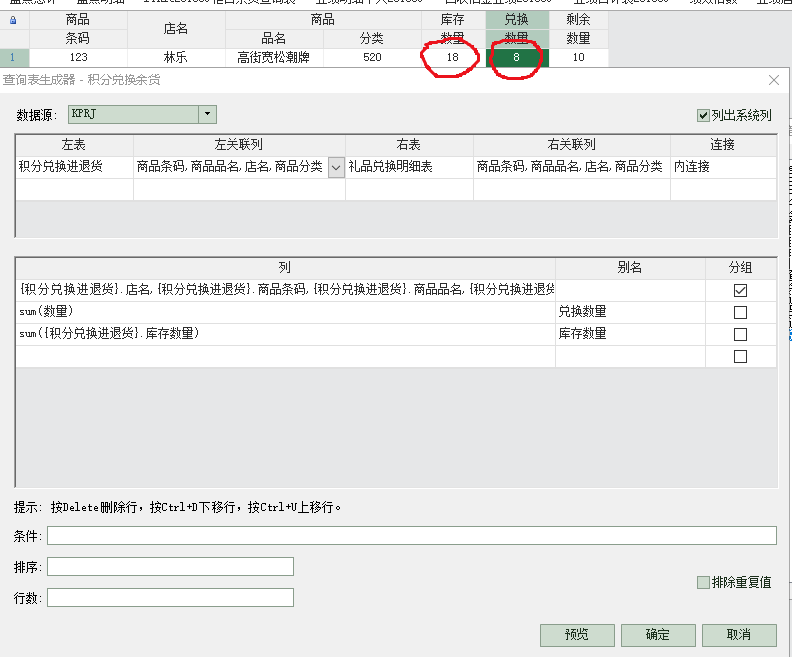
Task: Select the 兑换数量 alias cell
Action: [643, 312]
